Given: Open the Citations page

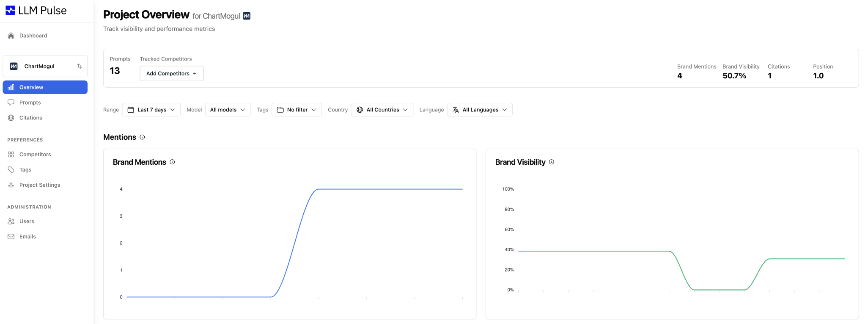Looking at the screenshot, I should coord(45,118).
